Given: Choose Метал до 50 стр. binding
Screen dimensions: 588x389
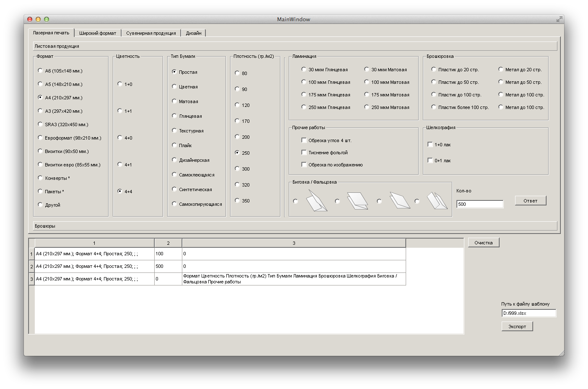Looking at the screenshot, I should tap(520, 82).
